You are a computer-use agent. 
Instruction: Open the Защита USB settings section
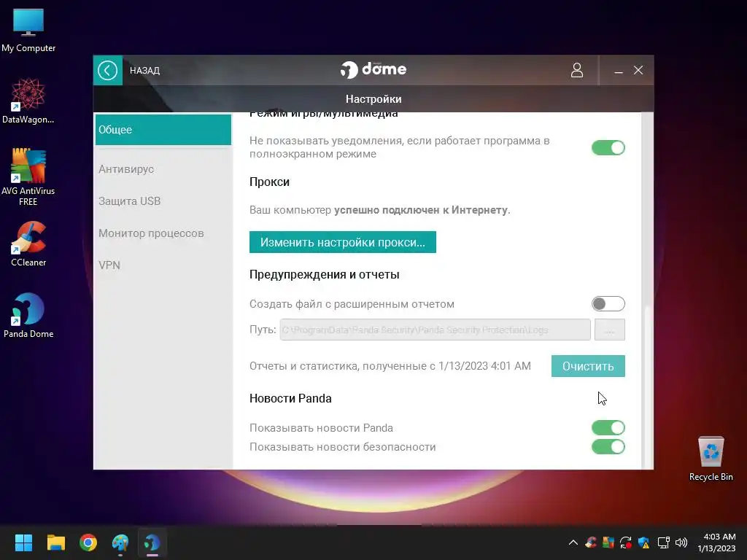pos(130,201)
